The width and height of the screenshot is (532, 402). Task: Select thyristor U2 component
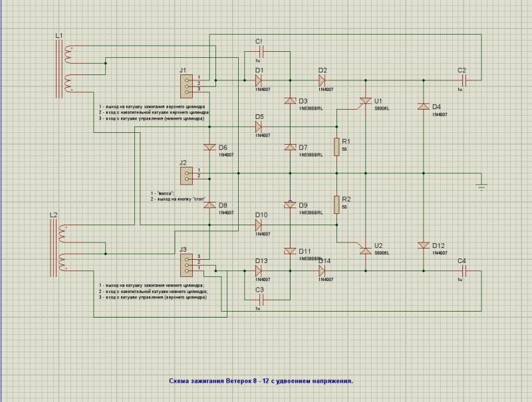(x=364, y=249)
